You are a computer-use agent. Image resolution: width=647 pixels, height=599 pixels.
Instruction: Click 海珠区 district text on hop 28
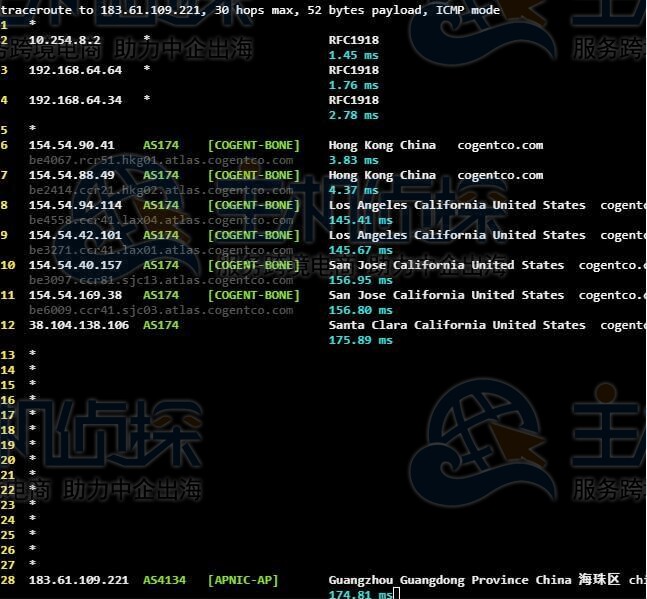click(599, 580)
